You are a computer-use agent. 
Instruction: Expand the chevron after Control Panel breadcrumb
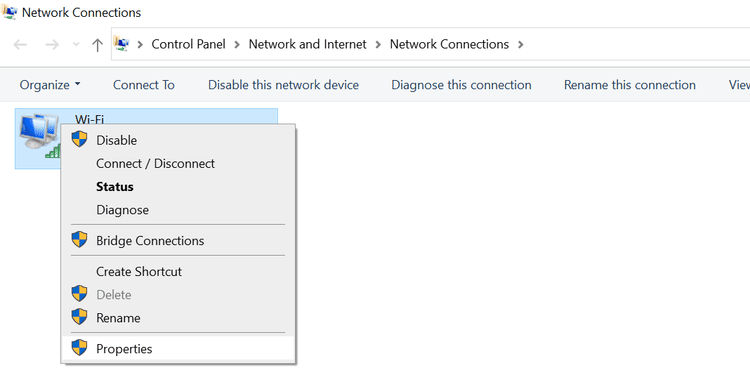[x=237, y=44]
